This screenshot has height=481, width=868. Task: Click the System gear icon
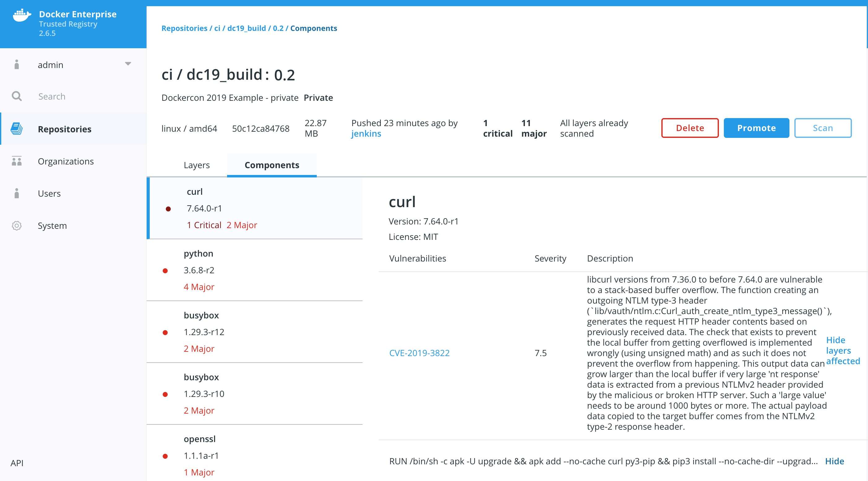(x=16, y=225)
